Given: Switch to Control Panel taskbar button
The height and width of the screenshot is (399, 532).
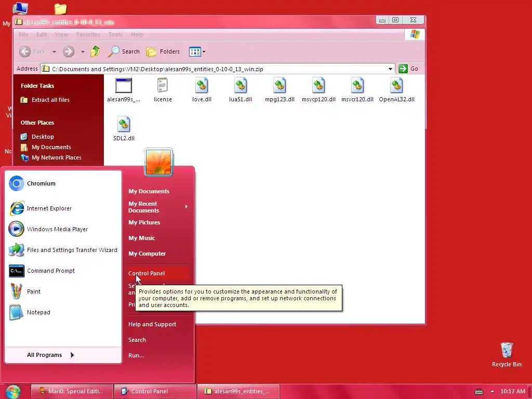Looking at the screenshot, I should click(x=155, y=391).
